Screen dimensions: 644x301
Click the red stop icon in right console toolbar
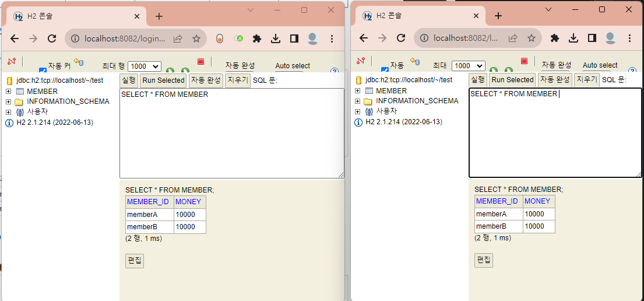coord(524,61)
